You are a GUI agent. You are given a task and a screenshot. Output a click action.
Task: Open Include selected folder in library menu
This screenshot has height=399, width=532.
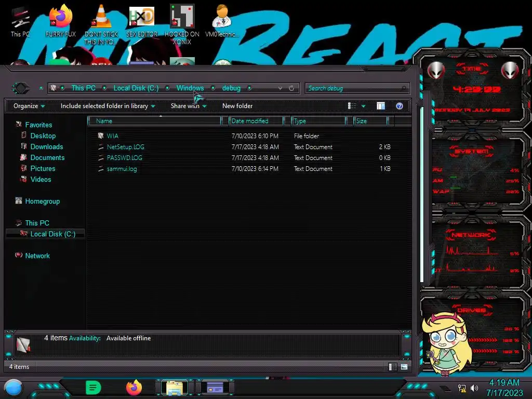[x=108, y=106]
